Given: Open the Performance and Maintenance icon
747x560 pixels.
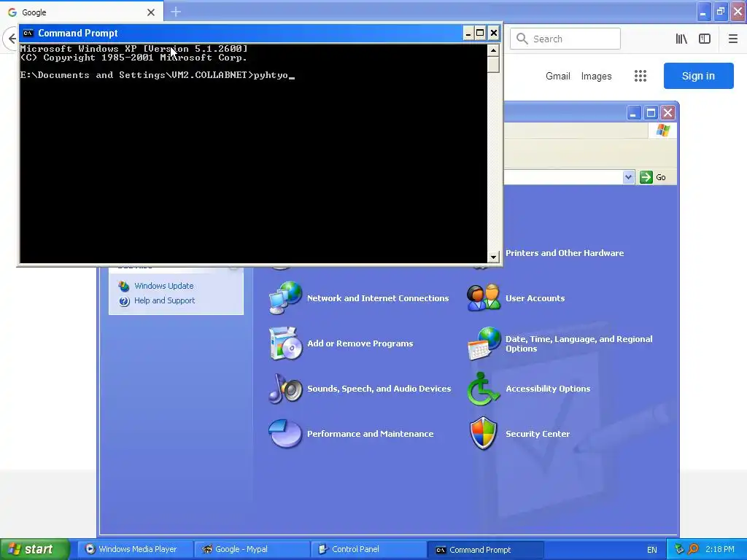Looking at the screenshot, I should click(285, 434).
